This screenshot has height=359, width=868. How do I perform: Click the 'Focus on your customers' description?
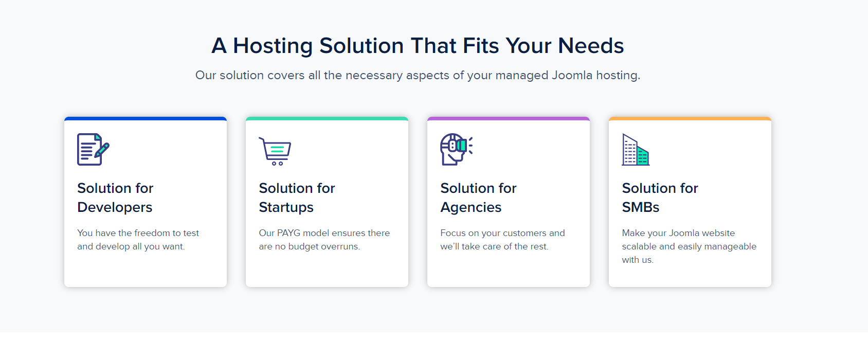(x=502, y=240)
